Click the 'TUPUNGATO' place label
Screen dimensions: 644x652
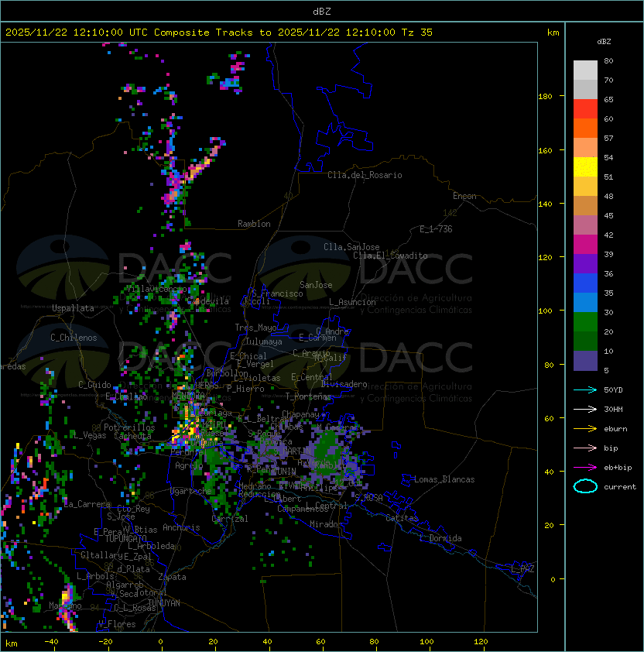pyautogui.click(x=125, y=539)
